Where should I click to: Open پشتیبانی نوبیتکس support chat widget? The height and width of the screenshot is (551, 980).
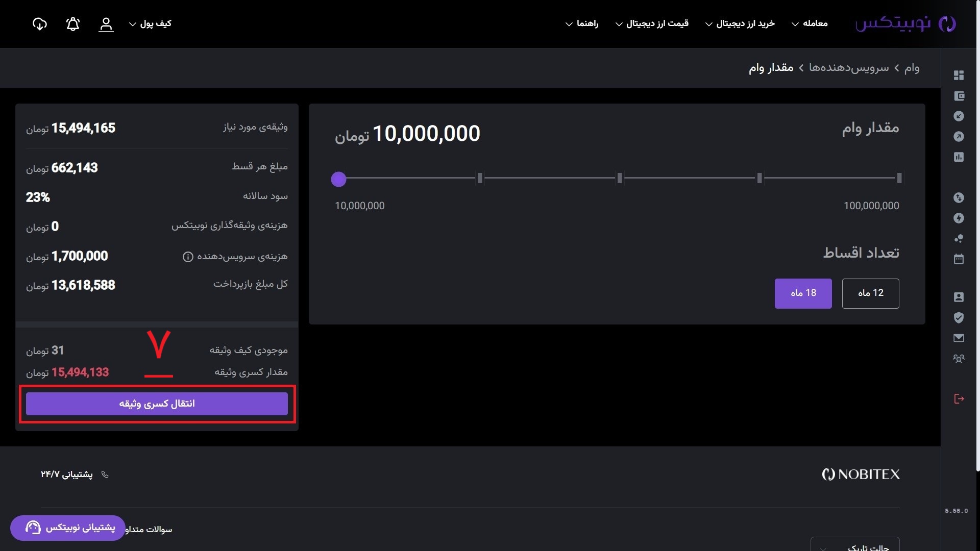coord(68,528)
